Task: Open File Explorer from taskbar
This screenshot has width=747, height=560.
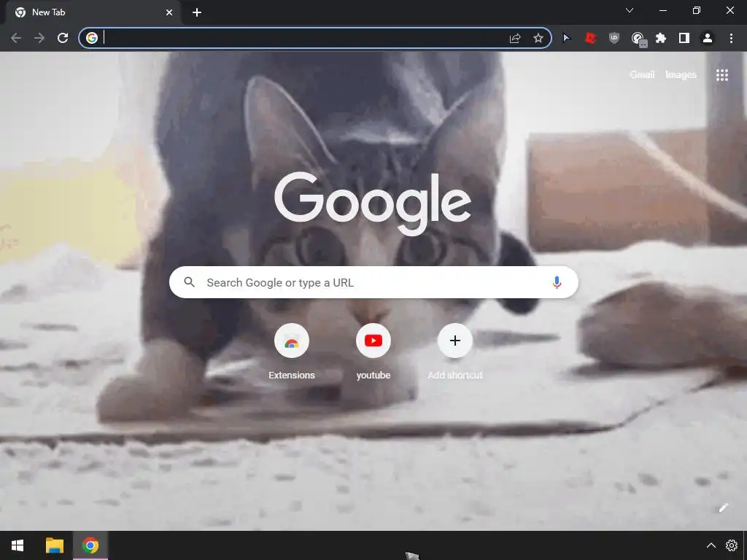Action: coord(54,545)
